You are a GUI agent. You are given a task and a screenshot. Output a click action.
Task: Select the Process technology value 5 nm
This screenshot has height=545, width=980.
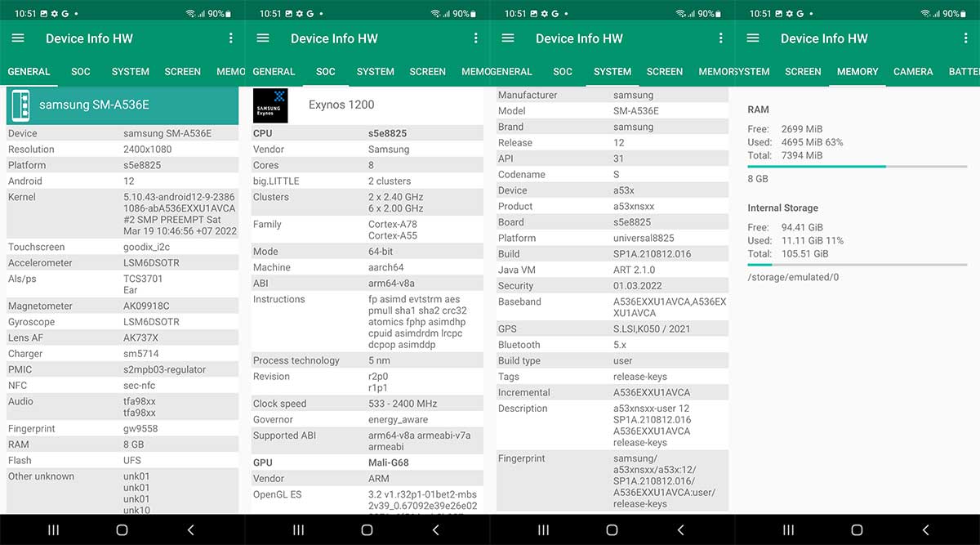(x=379, y=361)
